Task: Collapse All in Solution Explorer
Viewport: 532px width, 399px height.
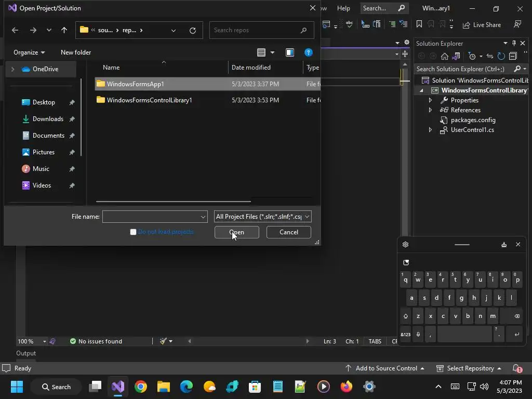Action: (513, 56)
